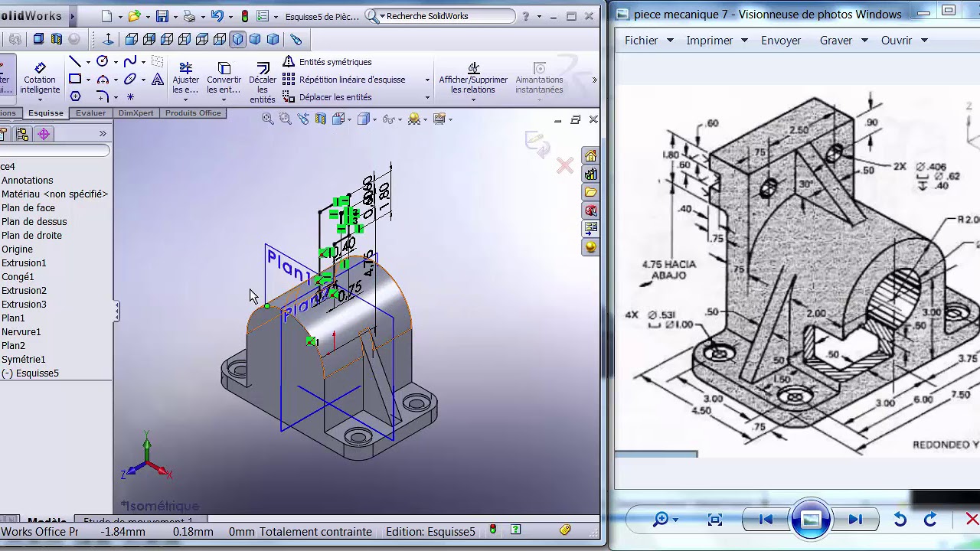Rotate image counterclockwise in photo viewer
The width and height of the screenshot is (980, 551).
tap(900, 520)
